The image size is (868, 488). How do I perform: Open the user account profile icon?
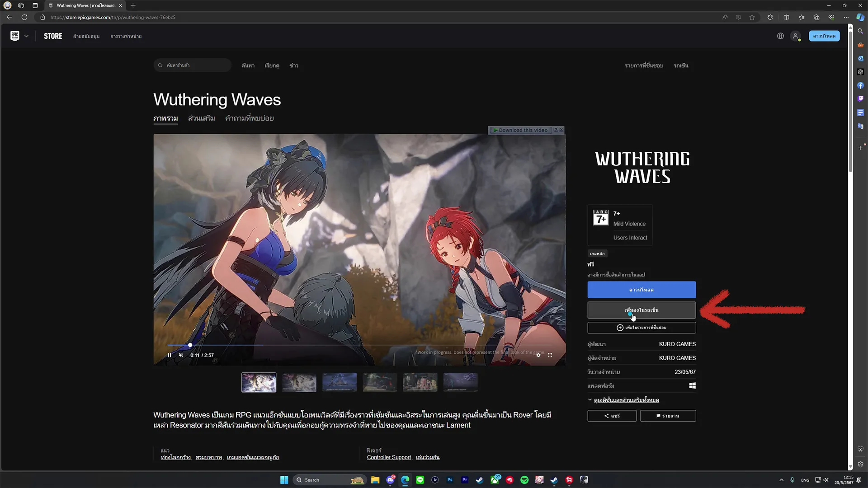click(796, 36)
